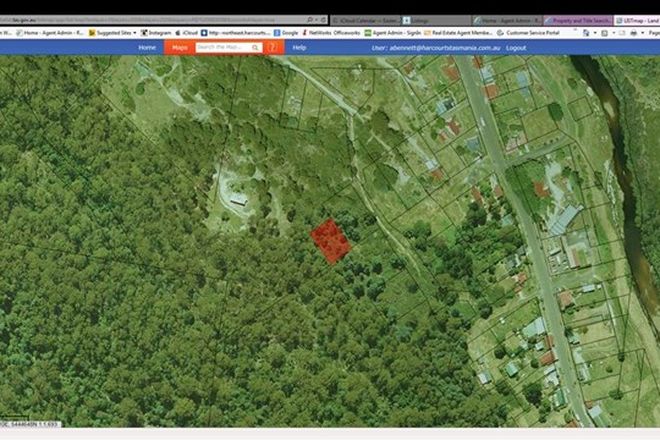Click the orange help question-mark icon beside search
This screenshot has width=660, height=440.
click(x=272, y=47)
